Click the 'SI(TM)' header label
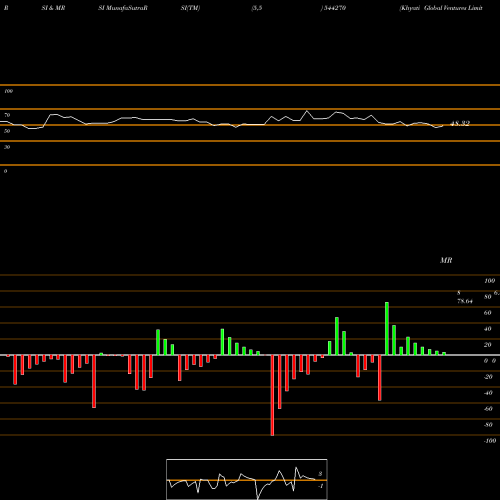500x500 pixels. click(x=190, y=8)
